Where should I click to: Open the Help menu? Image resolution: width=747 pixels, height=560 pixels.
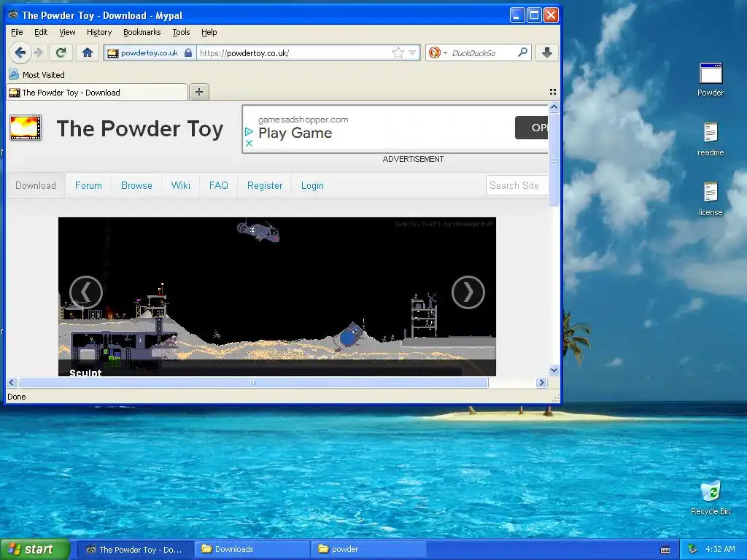pos(209,32)
